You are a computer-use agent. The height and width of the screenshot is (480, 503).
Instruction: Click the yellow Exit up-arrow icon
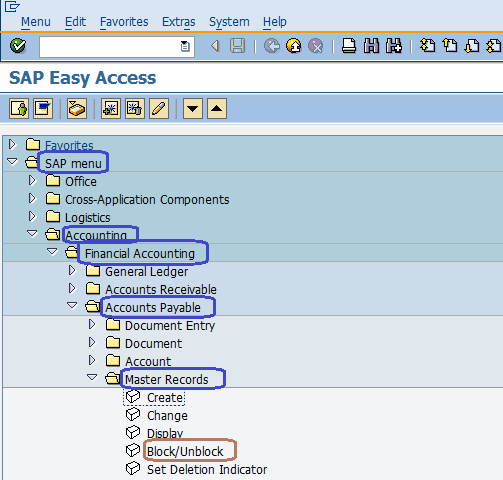click(x=294, y=46)
